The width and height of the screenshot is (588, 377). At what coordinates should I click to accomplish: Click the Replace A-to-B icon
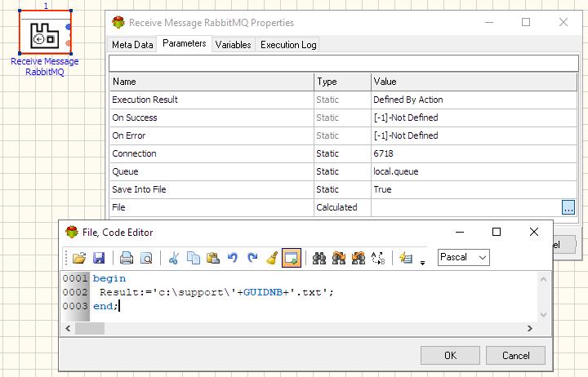378,258
